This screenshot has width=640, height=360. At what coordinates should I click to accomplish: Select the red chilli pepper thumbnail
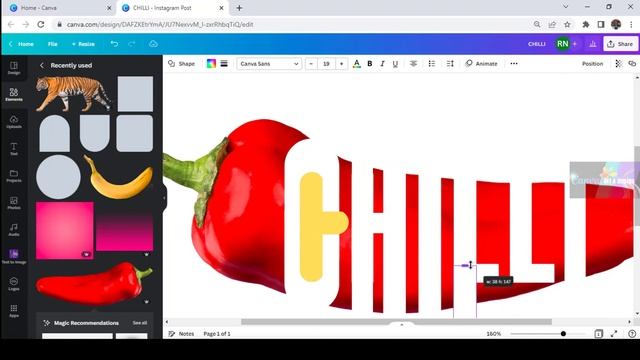(x=94, y=284)
